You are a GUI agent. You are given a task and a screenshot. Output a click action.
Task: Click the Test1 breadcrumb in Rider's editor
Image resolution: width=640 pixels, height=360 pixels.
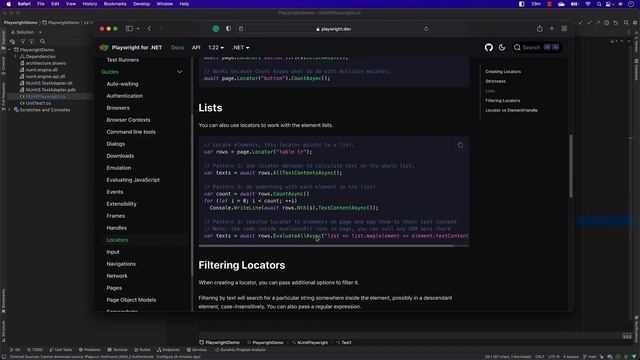(x=346, y=342)
